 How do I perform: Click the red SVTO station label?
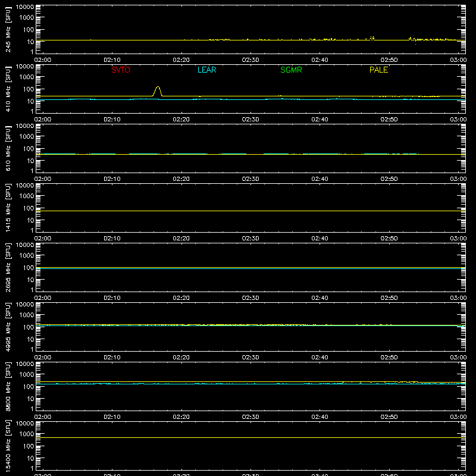(x=121, y=70)
